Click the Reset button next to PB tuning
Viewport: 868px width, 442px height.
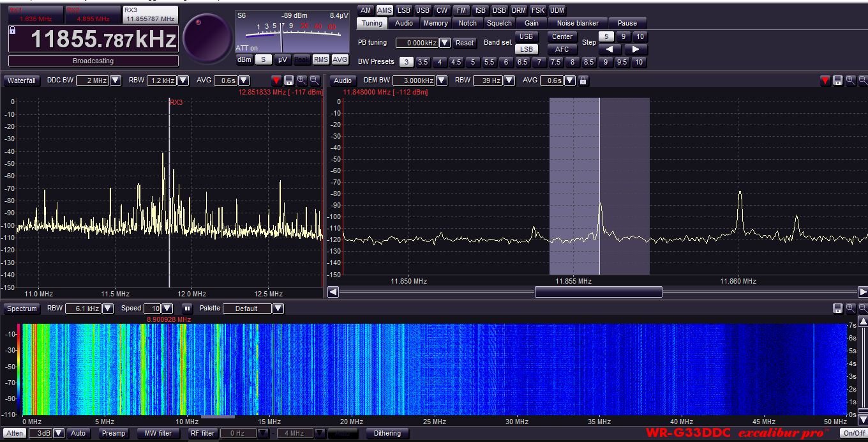(x=465, y=42)
